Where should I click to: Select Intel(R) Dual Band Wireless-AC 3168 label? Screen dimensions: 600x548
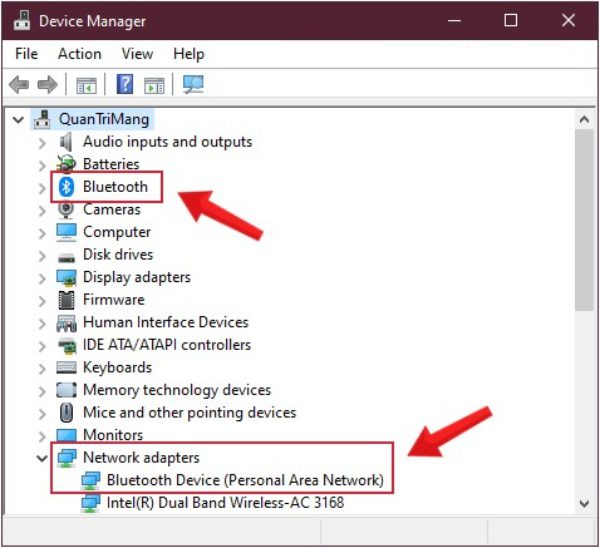click(x=225, y=503)
